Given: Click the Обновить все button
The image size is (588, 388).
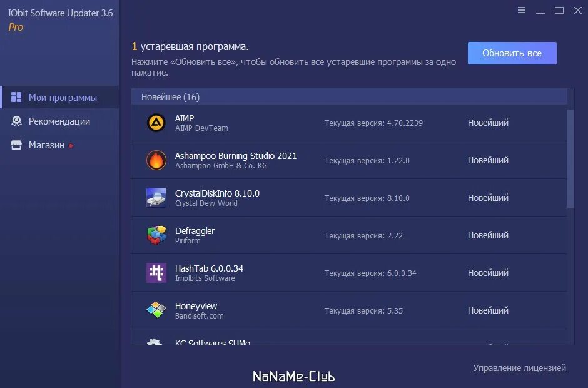Looking at the screenshot, I should point(512,53).
